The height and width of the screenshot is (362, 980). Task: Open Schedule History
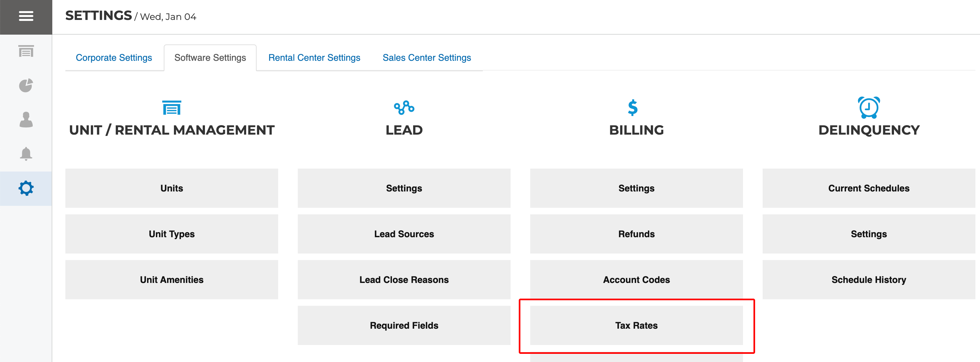click(x=869, y=280)
